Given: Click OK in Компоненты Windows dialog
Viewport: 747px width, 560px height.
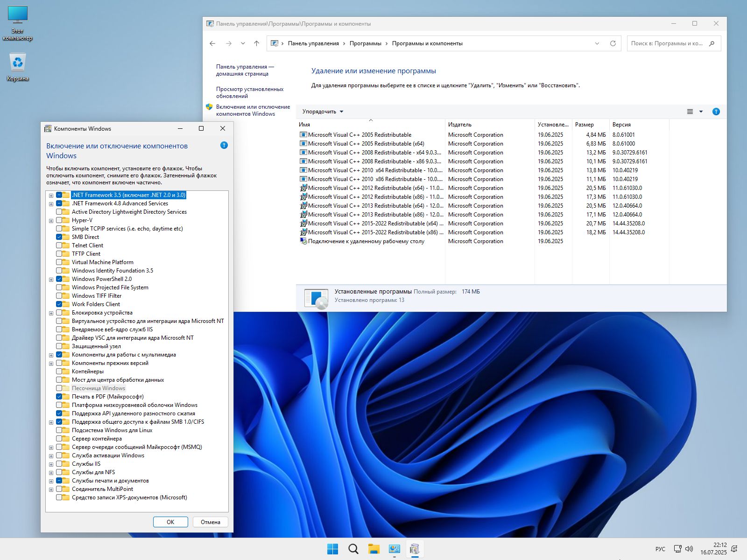Looking at the screenshot, I should coord(170,522).
